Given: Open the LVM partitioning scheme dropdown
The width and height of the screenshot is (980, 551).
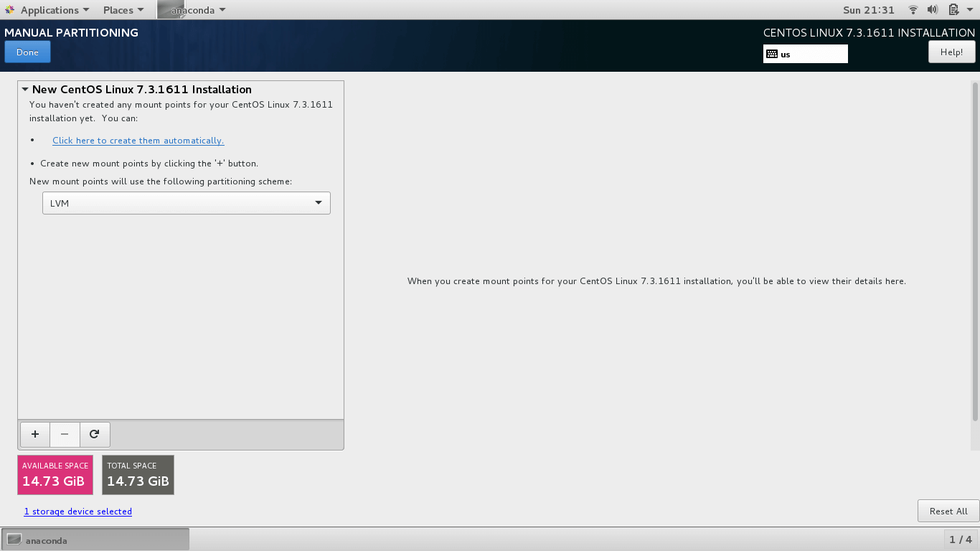Looking at the screenshot, I should (x=187, y=203).
